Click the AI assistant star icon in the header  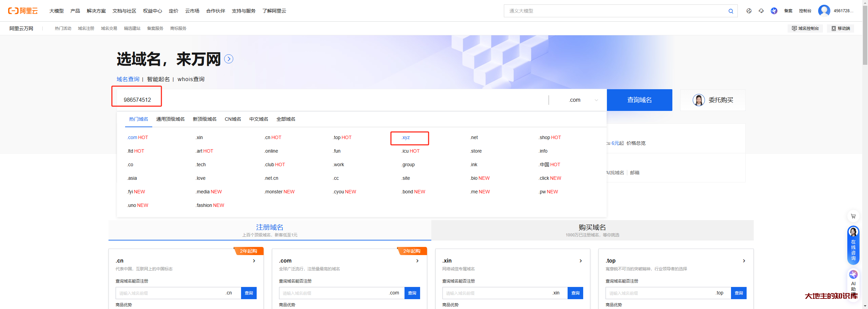(x=774, y=11)
